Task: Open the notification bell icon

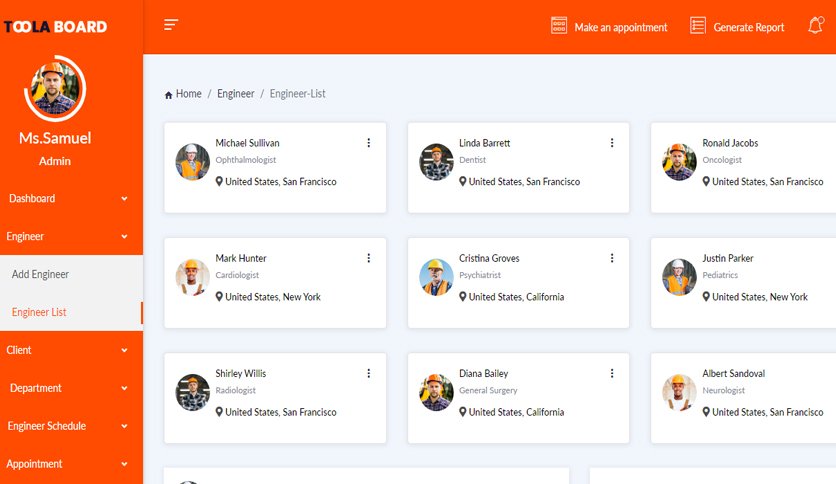Action: 816,25
